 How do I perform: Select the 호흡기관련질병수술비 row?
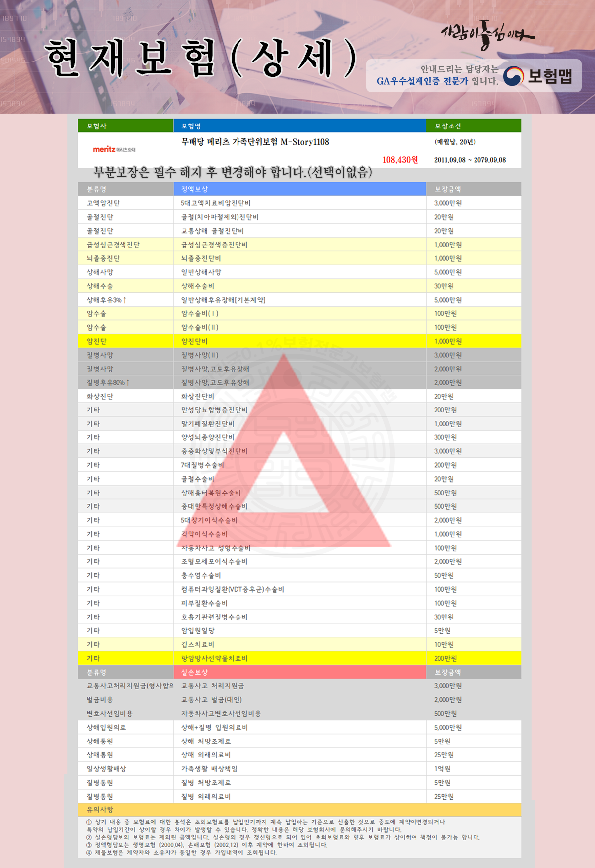pos(299,617)
